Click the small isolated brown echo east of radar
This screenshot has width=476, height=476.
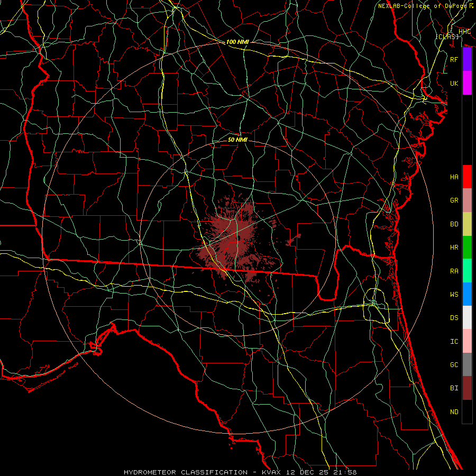click(x=293, y=240)
